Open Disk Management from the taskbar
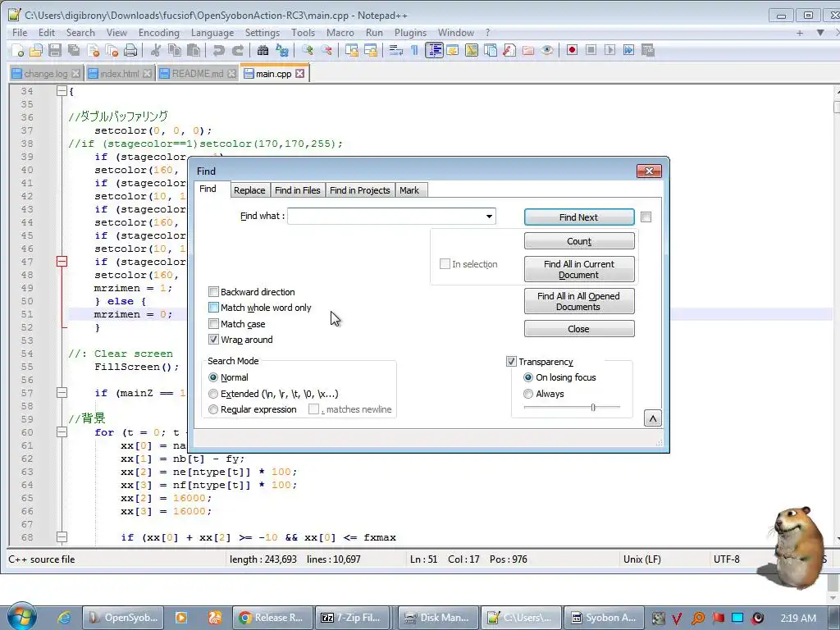This screenshot has width=840, height=630. 438,618
